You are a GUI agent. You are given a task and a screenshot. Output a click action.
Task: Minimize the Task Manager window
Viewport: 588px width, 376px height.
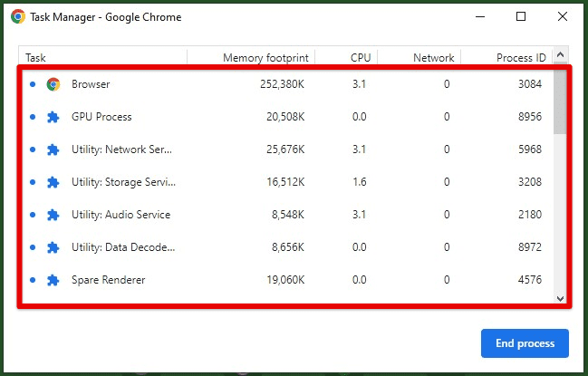pos(480,16)
